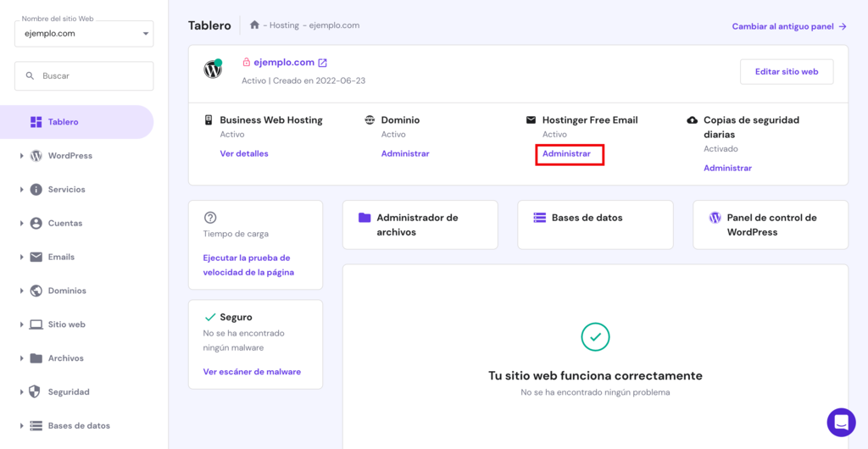Click the question mark icon above Tiempo de carga
This screenshot has width=868, height=449.
tap(210, 218)
